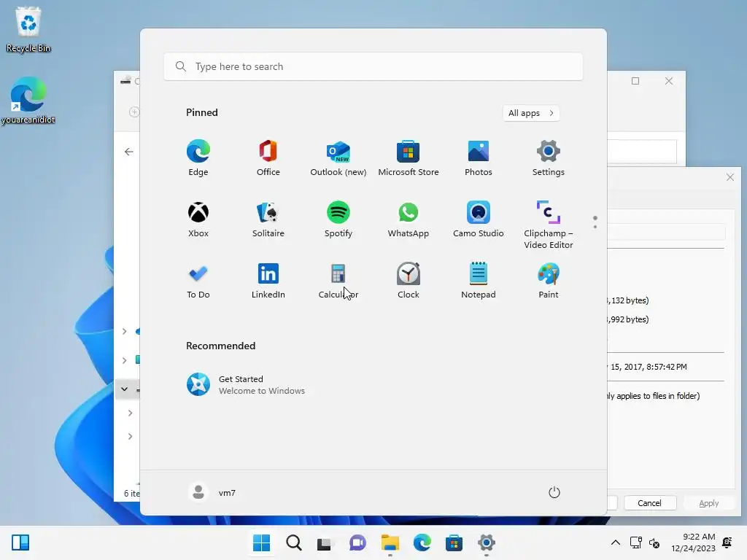Open clock and date flyout
The image size is (747, 560).
[693, 542]
